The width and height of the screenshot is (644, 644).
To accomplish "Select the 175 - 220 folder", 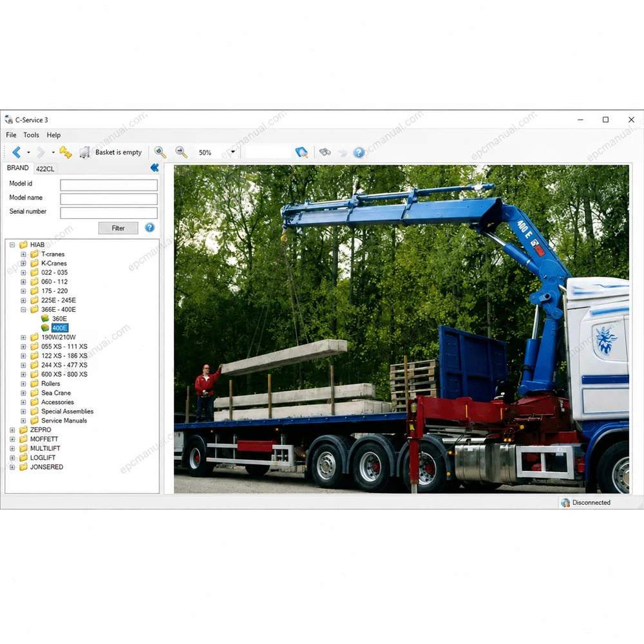I will (54, 291).
